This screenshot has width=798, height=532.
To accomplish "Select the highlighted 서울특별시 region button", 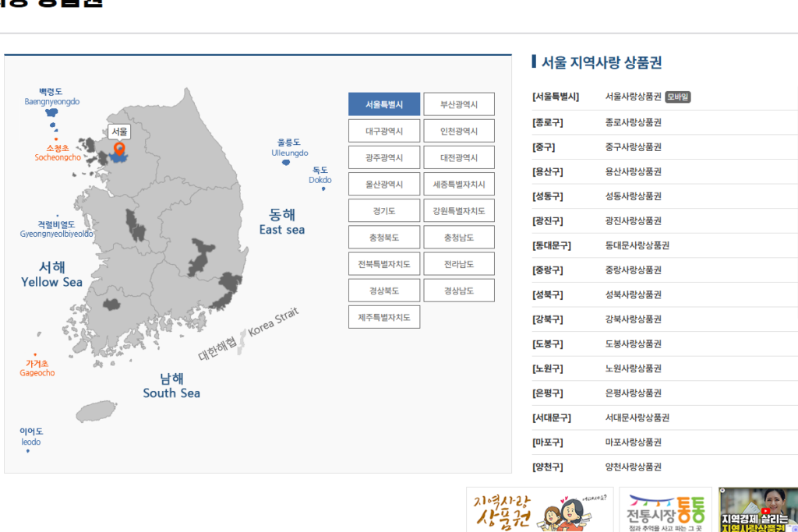I will point(383,104).
